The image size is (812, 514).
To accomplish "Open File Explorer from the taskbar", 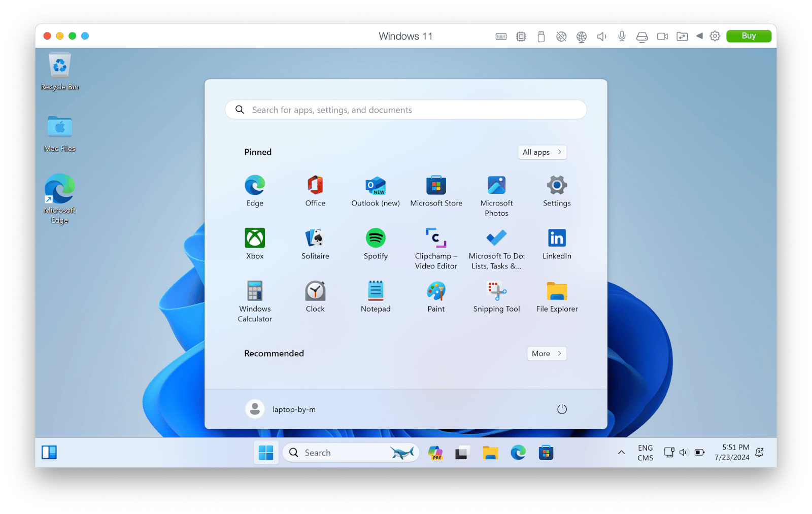I will coord(490,453).
